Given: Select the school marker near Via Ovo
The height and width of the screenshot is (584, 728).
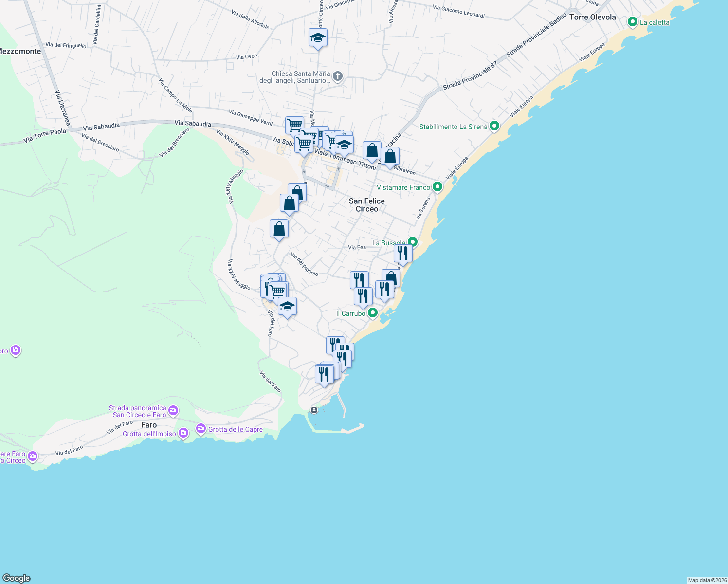Looking at the screenshot, I should 318,37.
